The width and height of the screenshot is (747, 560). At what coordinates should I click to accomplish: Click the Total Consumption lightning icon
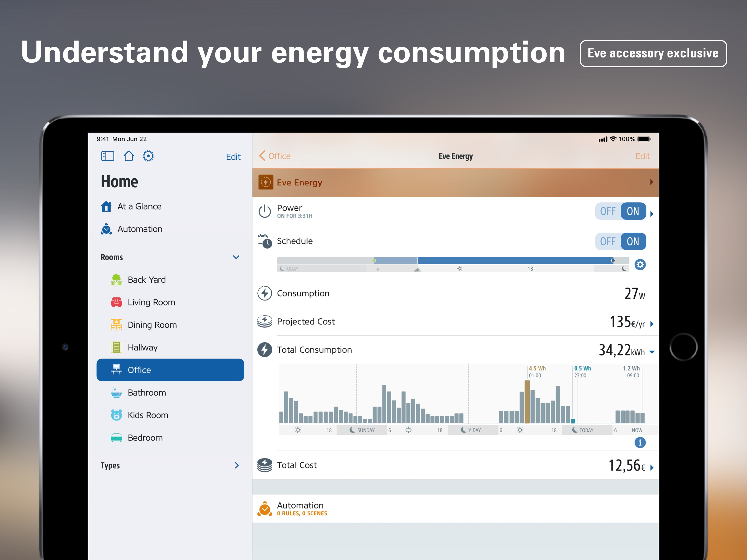[x=265, y=349]
